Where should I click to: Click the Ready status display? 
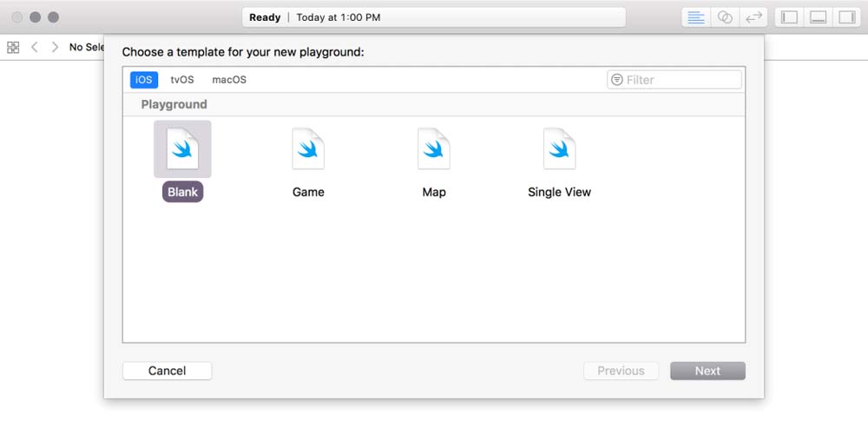coord(434,17)
